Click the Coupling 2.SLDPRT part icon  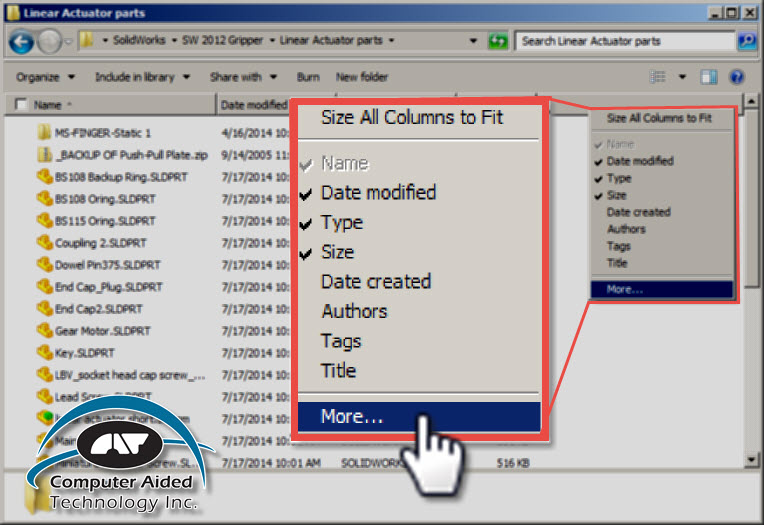44,242
